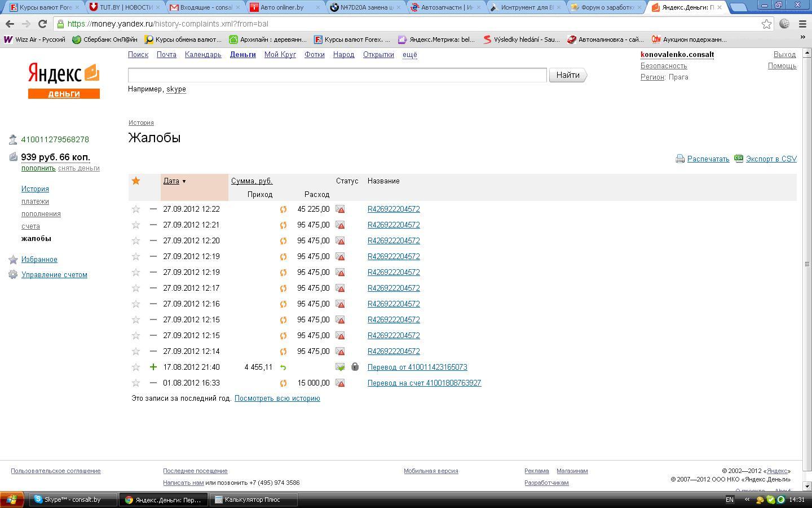This screenshot has width=812, height=508.
Task: Switch to the Авто onliner.by tab
Action: (x=282, y=7)
